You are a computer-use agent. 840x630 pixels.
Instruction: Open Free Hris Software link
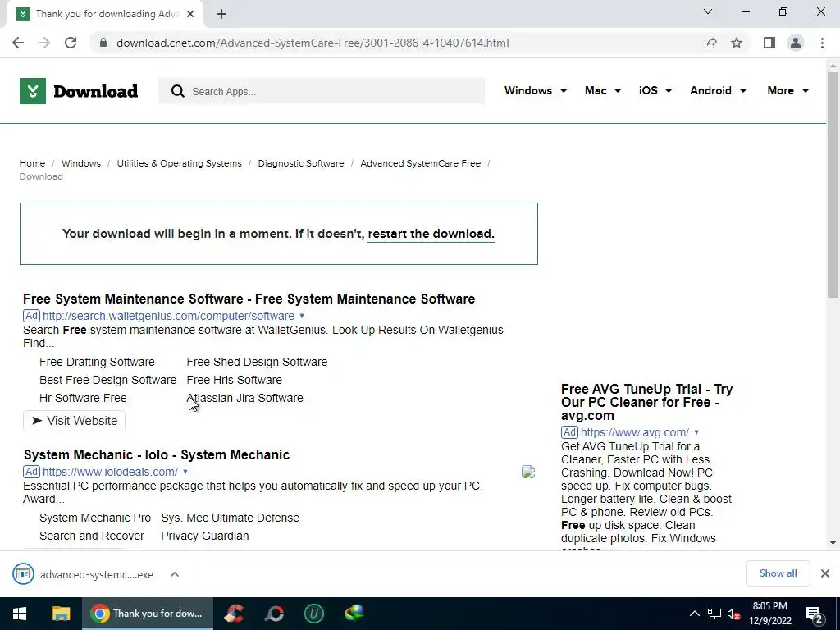pyautogui.click(x=234, y=380)
